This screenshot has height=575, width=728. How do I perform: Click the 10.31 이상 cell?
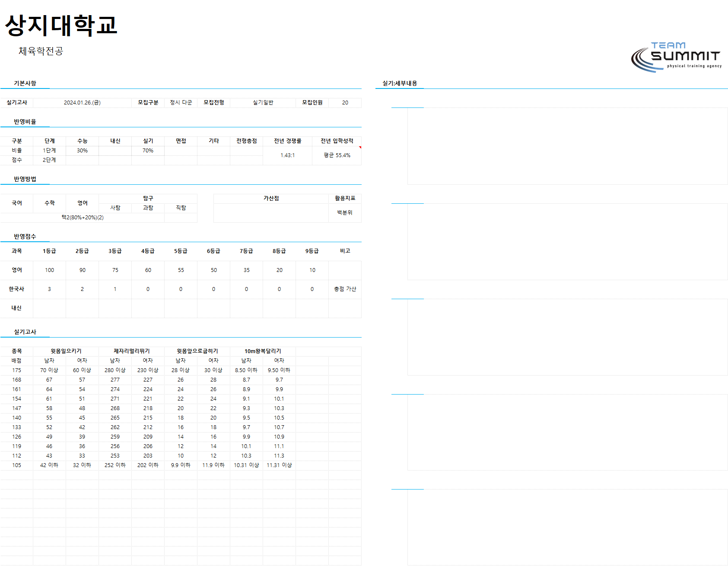[x=247, y=465]
